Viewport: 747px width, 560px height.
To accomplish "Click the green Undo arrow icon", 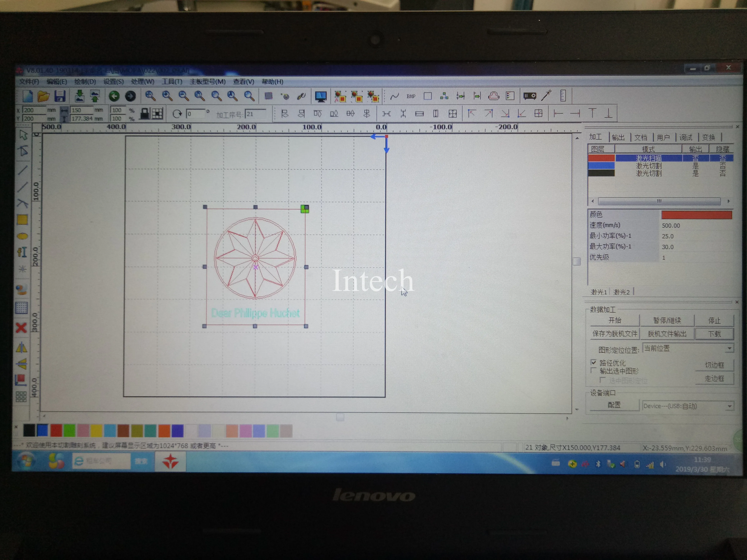I will point(114,97).
